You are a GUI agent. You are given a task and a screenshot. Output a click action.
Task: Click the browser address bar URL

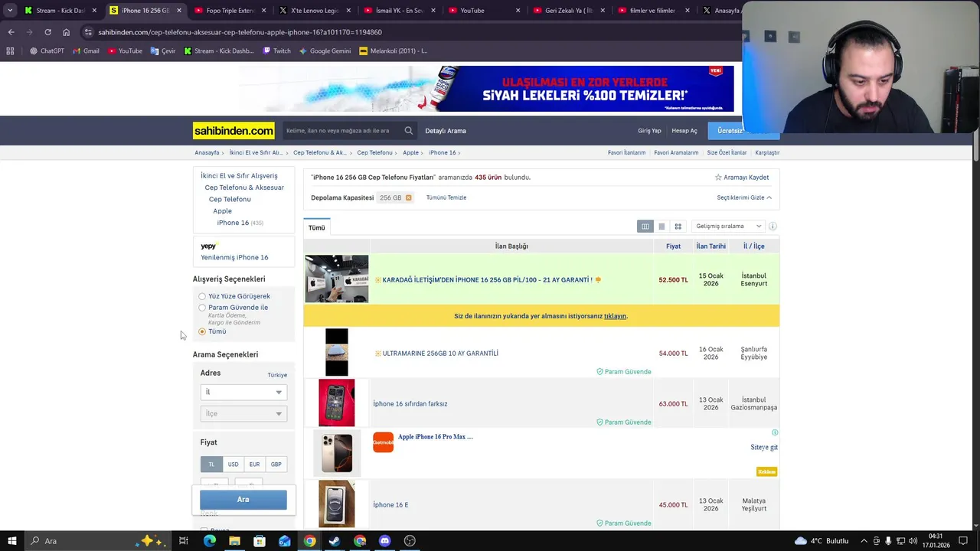(240, 32)
